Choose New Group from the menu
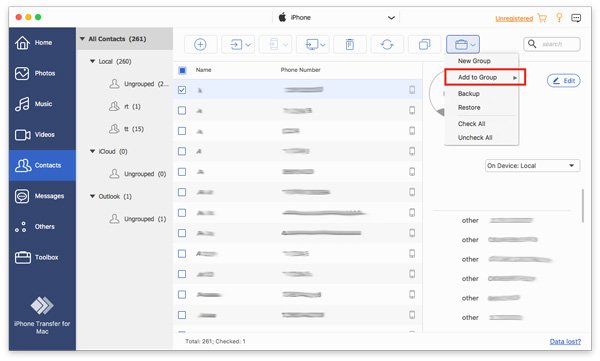Screen dimensions: 600x361 coord(474,61)
